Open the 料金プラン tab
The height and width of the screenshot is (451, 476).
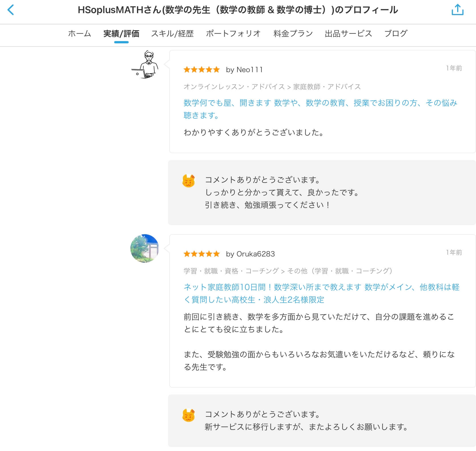(x=293, y=34)
